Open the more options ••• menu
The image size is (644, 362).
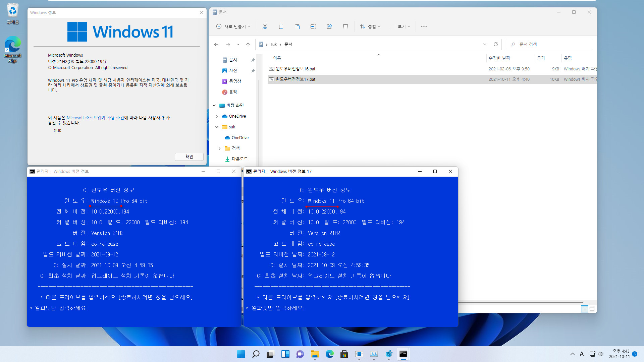coord(423,26)
